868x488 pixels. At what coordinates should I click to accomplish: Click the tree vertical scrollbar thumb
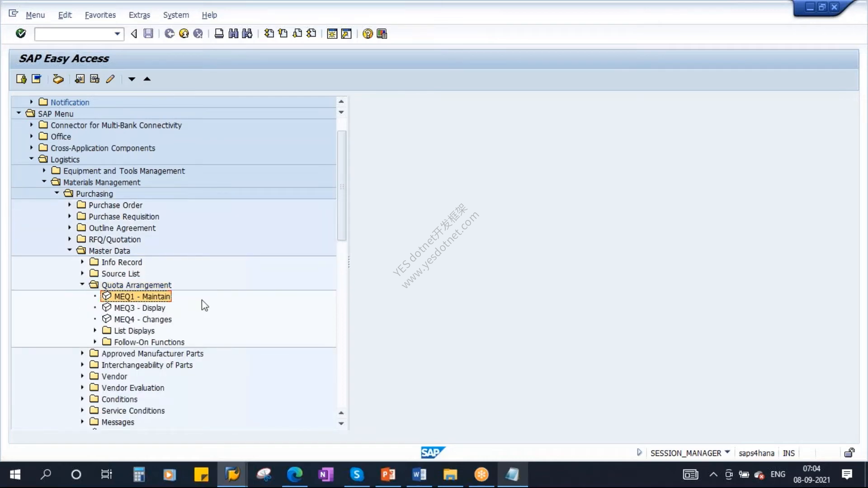tap(342, 185)
